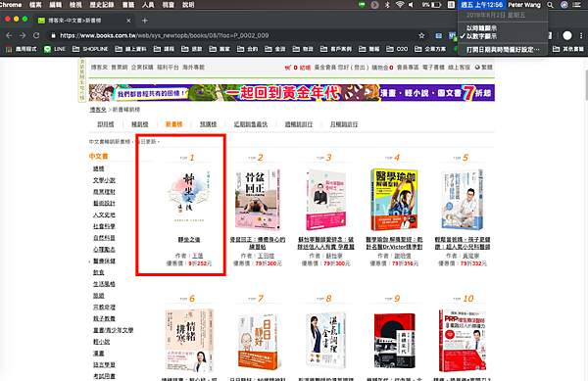The image size is (588, 381).
Task: Select 輕小說 category in sidebar
Action: click(x=101, y=342)
